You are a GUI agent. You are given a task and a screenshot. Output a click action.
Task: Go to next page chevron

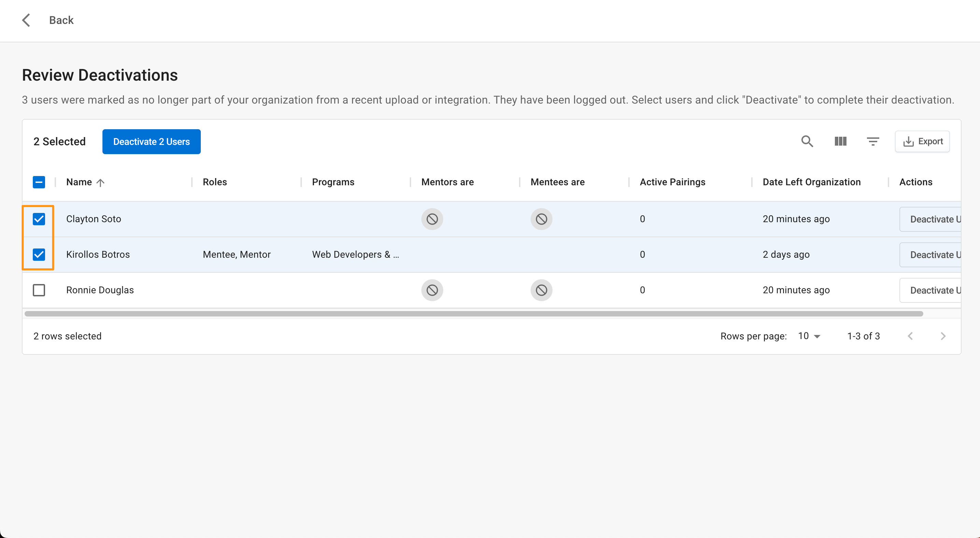coord(943,336)
